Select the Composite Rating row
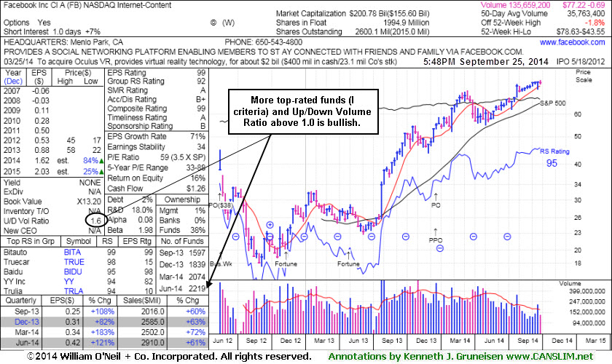This screenshot has width=612, height=364. pos(157,108)
